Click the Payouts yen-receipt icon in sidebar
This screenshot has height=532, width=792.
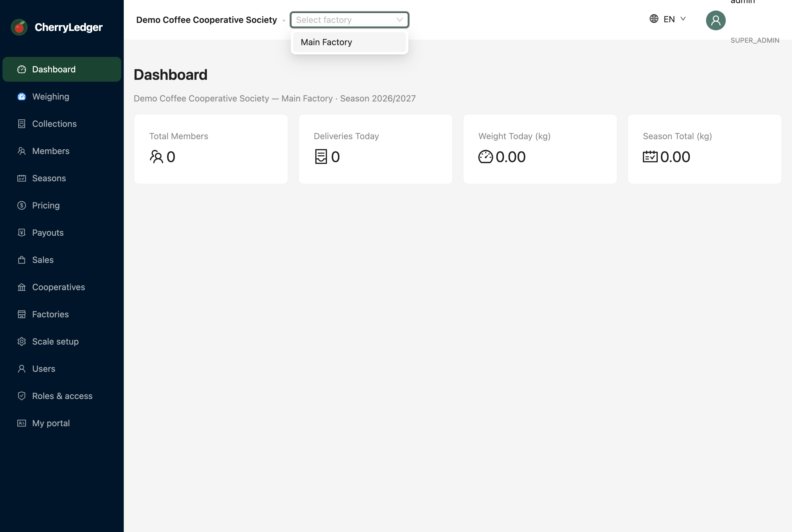tap(22, 232)
